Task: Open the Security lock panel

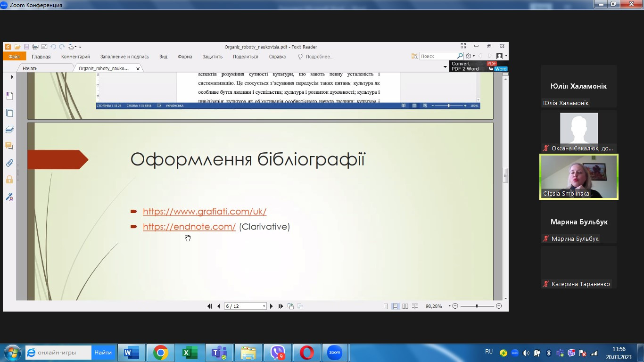Action: click(9, 180)
